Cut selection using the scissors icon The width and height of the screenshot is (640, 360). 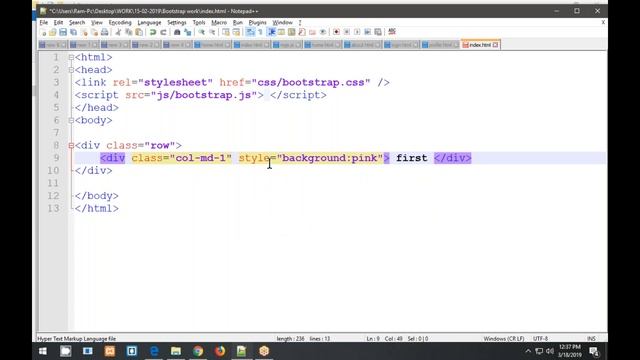(x=118, y=32)
